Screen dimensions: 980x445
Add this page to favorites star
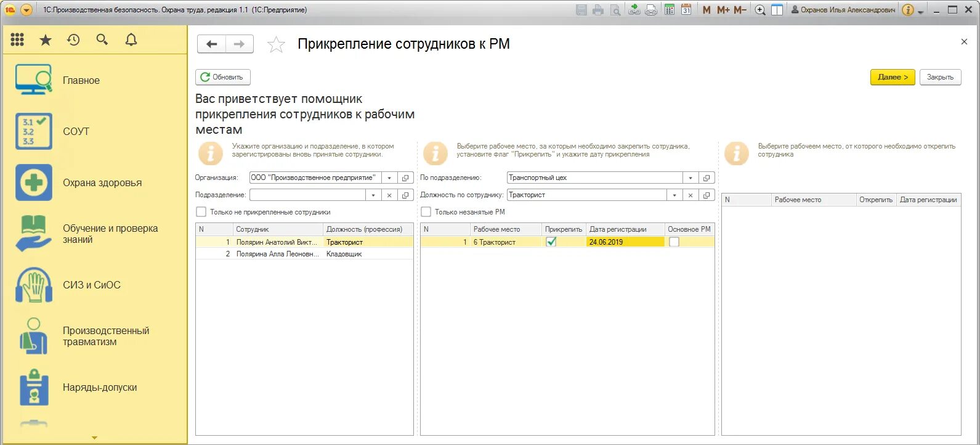(x=276, y=44)
